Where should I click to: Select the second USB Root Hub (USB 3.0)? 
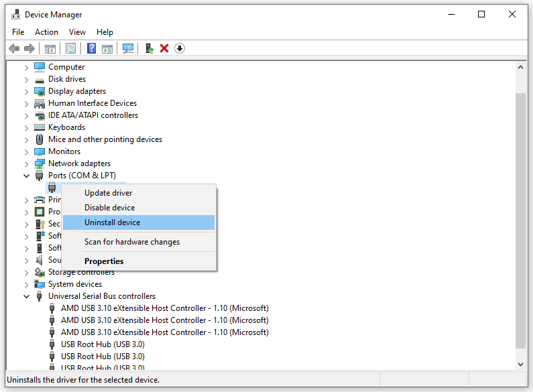(103, 356)
